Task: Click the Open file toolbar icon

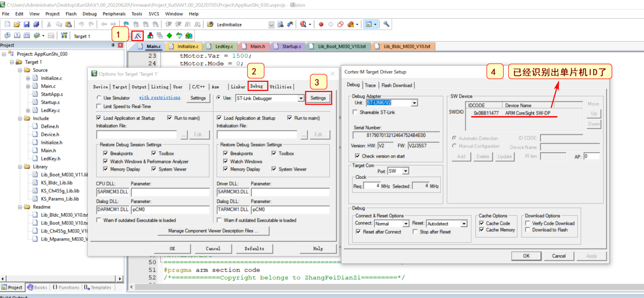Action: tap(17, 24)
